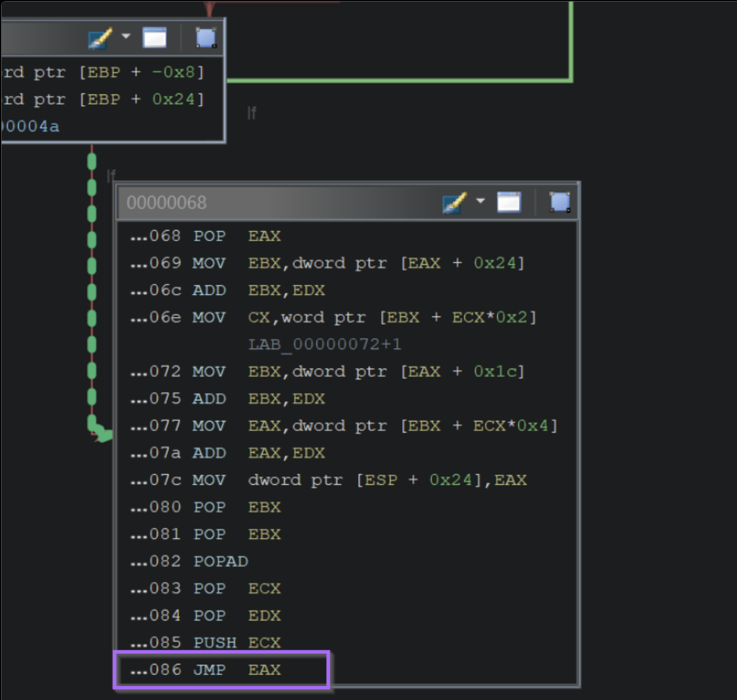Screen dimensions: 737x700
Task: Open color dropdown arrow in block 00000068
Action: point(481,201)
